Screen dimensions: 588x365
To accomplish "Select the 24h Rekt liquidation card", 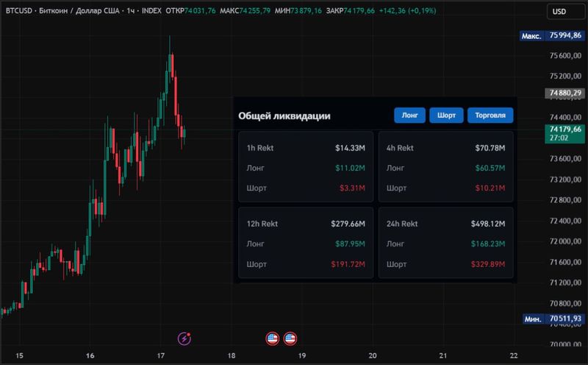I will [445, 244].
